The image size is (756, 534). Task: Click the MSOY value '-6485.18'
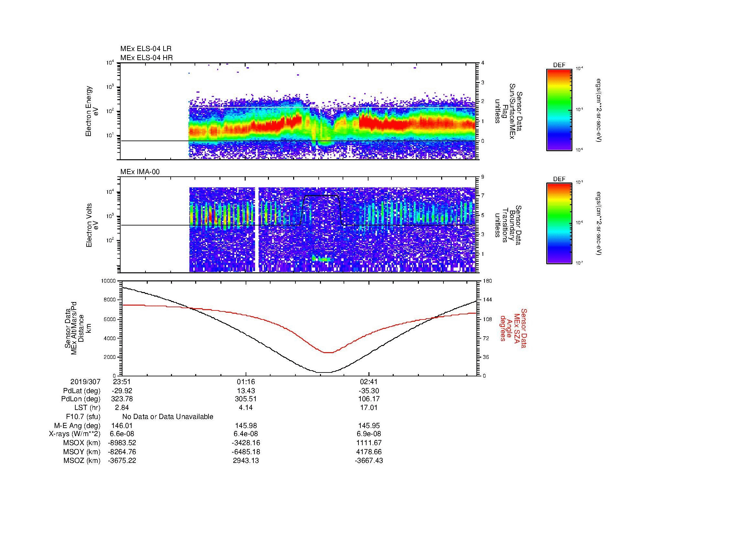click(246, 452)
